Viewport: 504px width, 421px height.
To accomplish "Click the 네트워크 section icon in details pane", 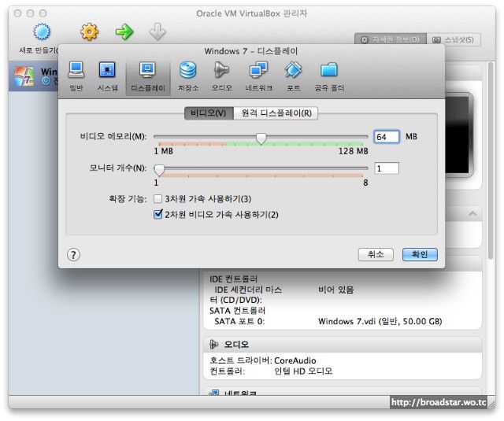I will coord(213,393).
